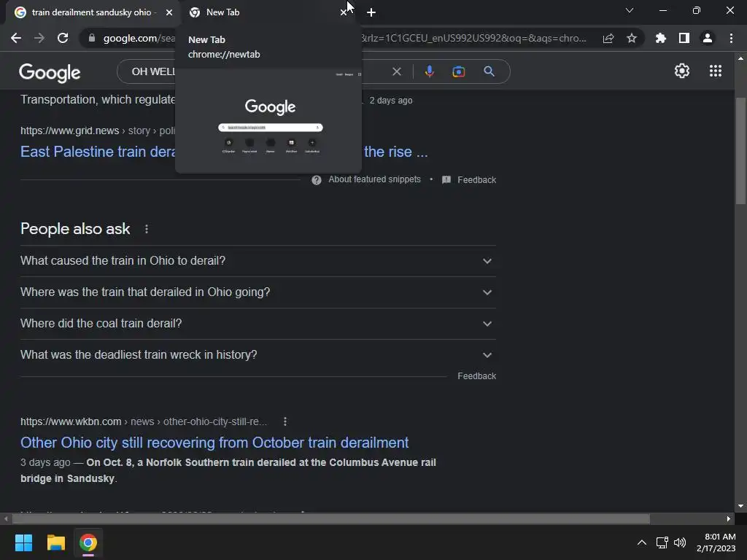747x560 pixels.
Task: Expand "Where did the coal train derail?"
Action: tap(258, 324)
